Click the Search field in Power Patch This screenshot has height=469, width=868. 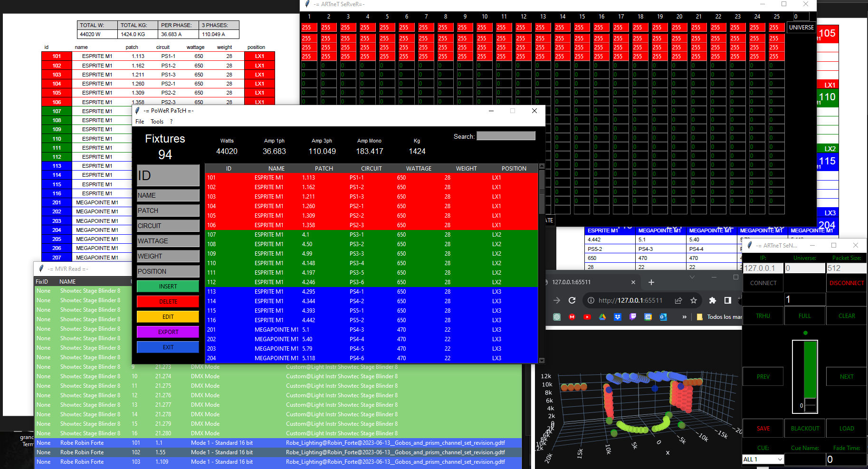(x=506, y=136)
